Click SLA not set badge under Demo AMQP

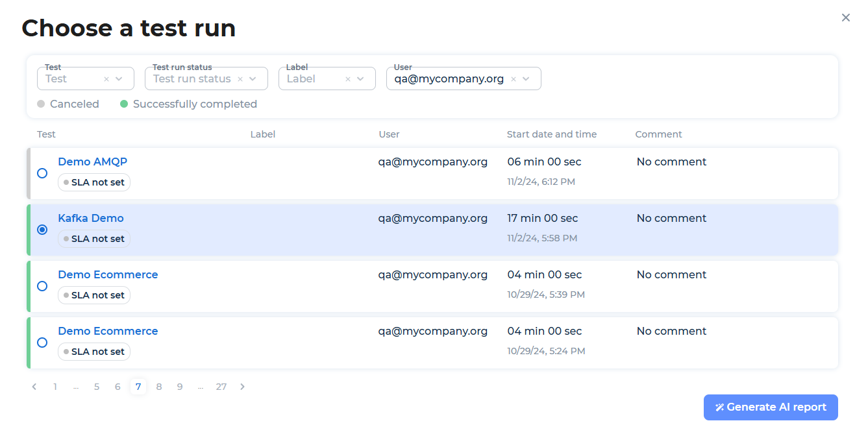[94, 182]
